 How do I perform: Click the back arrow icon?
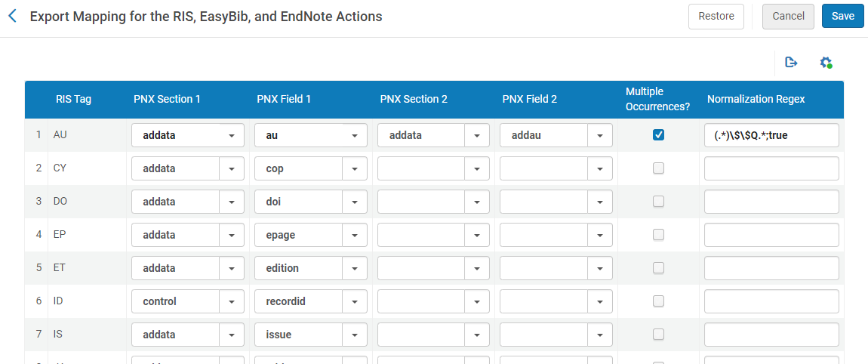pyautogui.click(x=12, y=16)
